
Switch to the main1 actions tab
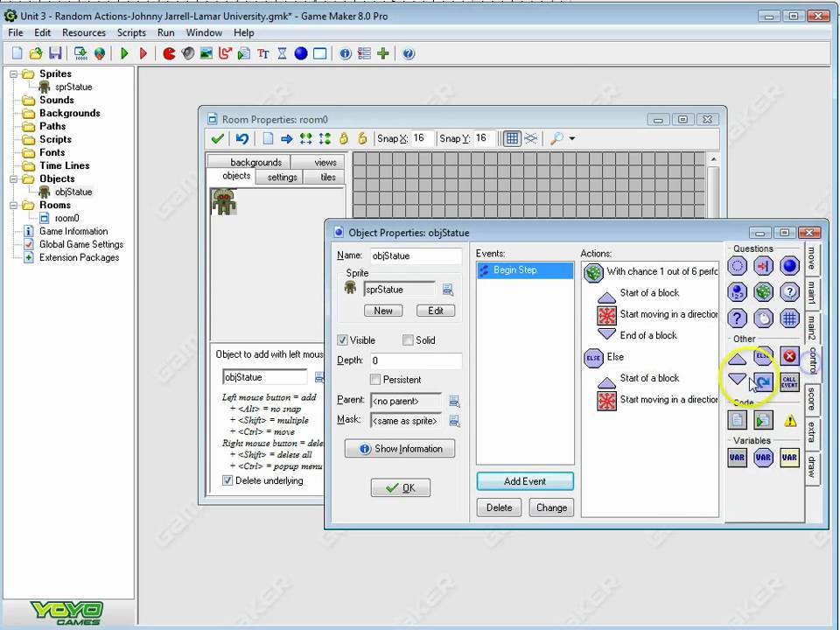tap(812, 292)
